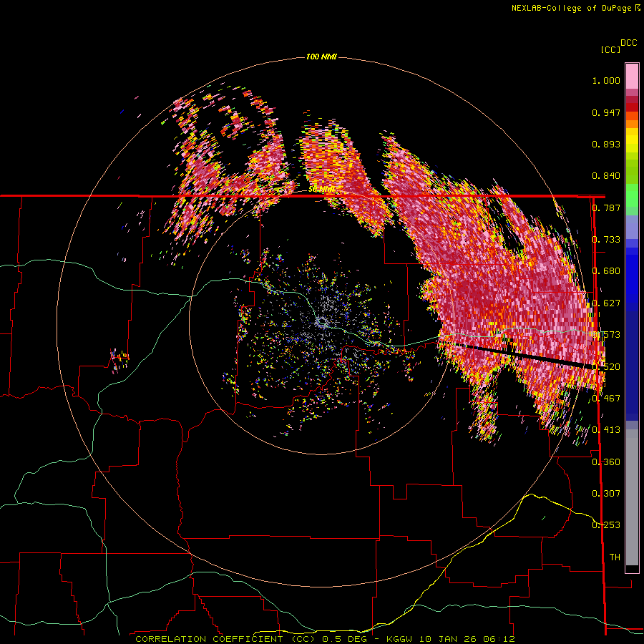Click the 0.787 scale value
The height and width of the screenshot is (644, 644).
(x=606, y=208)
